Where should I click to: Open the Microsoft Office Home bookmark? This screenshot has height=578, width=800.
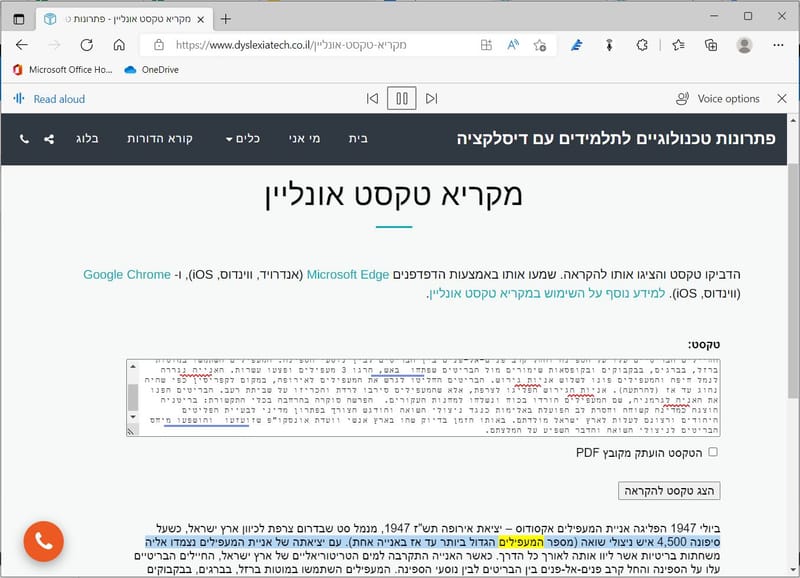pyautogui.click(x=64, y=70)
